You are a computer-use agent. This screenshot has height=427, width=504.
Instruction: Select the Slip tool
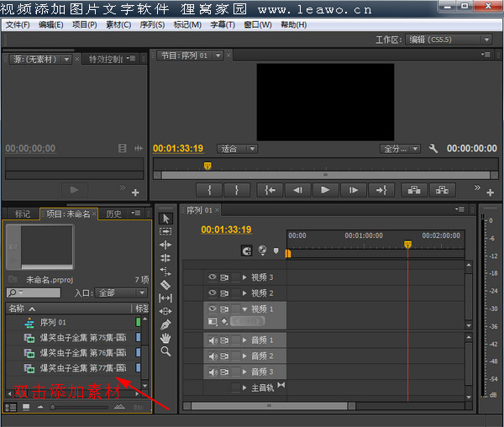point(165,298)
